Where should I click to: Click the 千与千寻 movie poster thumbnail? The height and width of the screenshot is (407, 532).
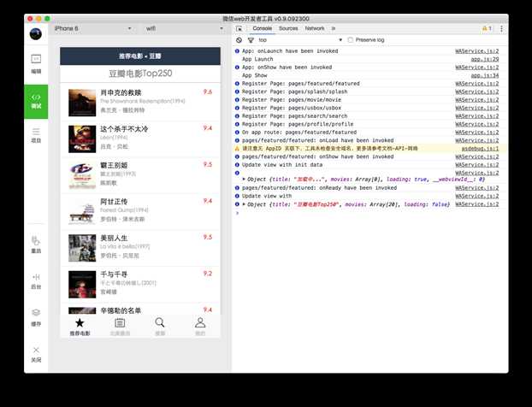click(82, 284)
